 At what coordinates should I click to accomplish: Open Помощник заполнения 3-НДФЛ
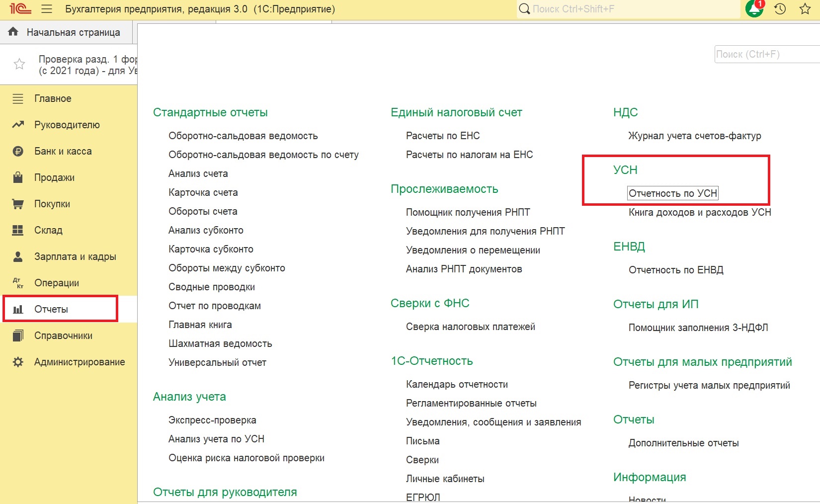[x=698, y=328]
